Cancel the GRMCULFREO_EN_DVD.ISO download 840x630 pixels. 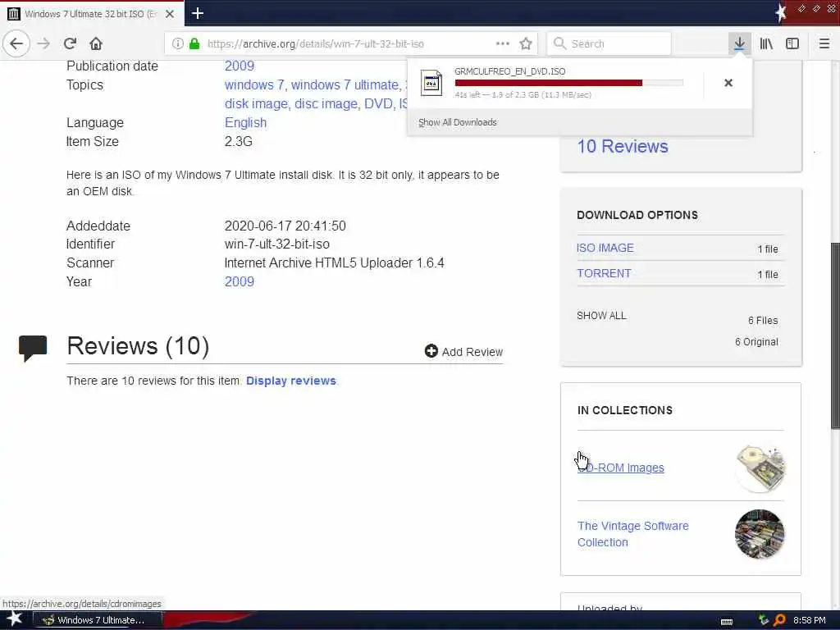pos(728,83)
